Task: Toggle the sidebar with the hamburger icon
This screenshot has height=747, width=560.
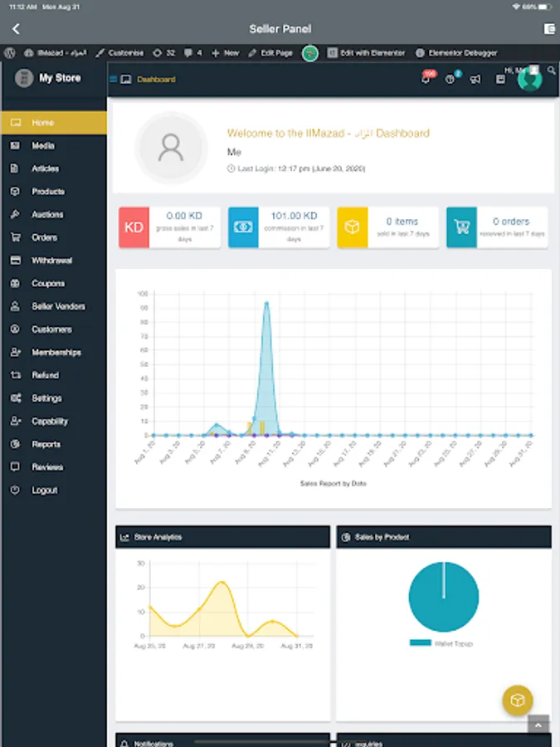Action: pos(113,79)
